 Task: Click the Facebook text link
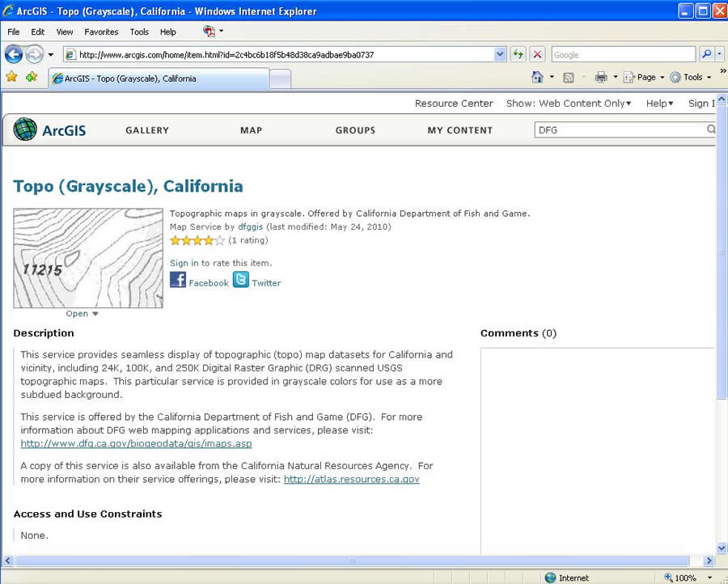click(x=209, y=283)
